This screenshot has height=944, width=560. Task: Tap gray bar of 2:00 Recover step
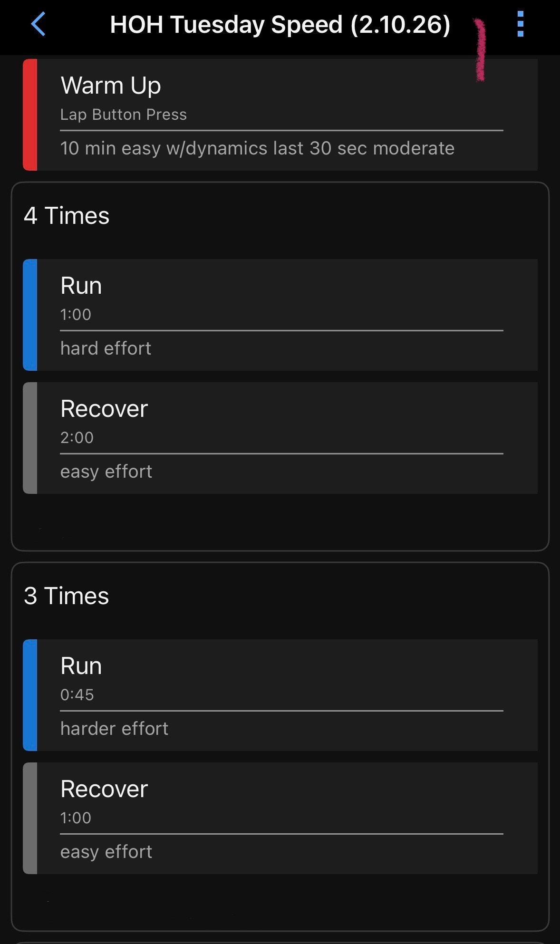tap(30, 438)
